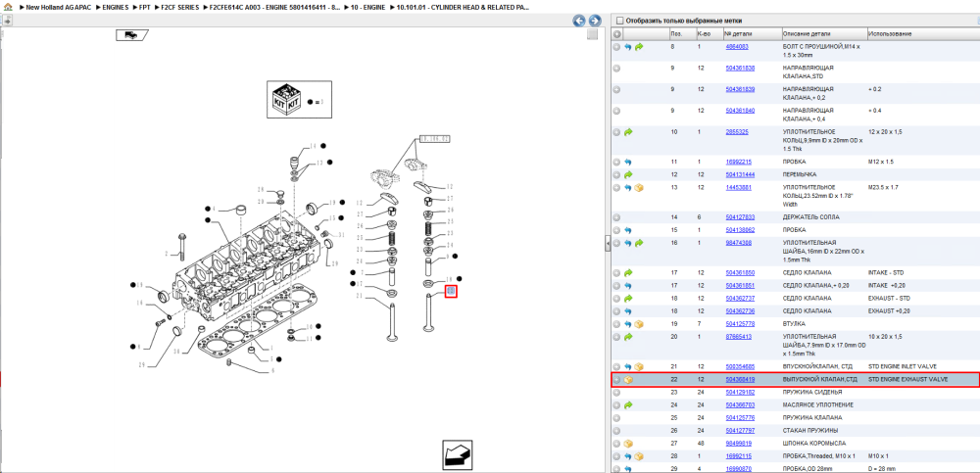This screenshot has width=980, height=473.
Task: Click green arrow icon for part 98474388
Action: 639,243
